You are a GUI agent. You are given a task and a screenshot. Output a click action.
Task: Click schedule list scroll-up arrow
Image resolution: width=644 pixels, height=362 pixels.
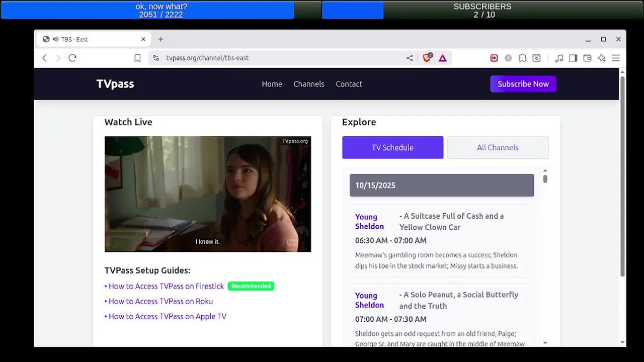(x=545, y=171)
